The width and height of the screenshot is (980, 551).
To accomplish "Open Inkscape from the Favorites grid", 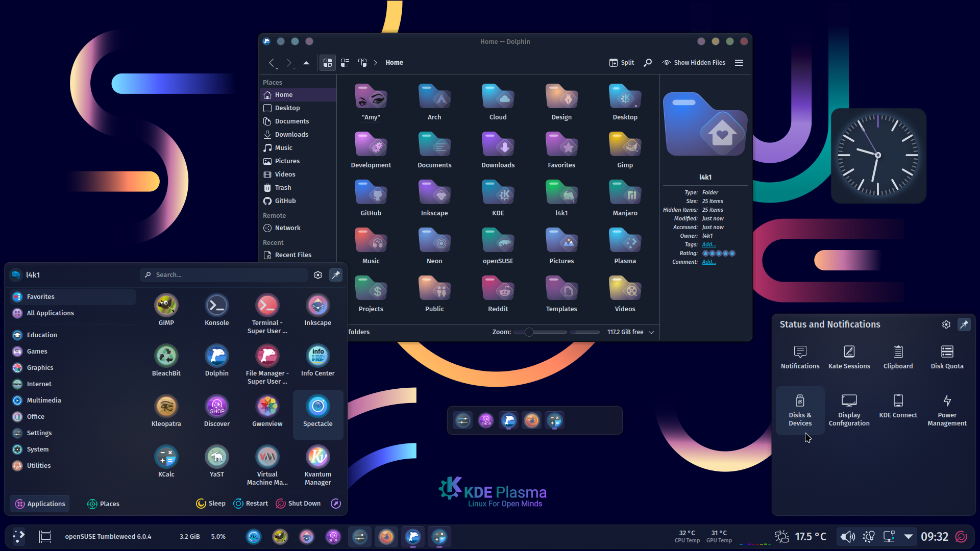I will (317, 310).
